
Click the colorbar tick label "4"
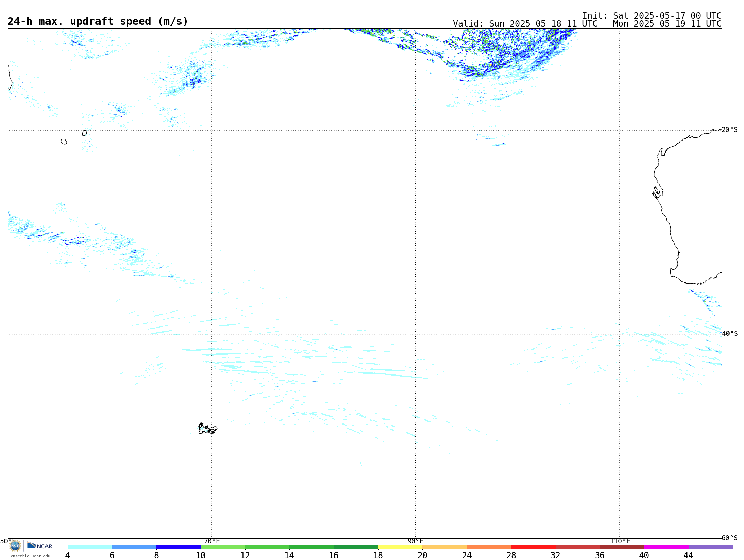pos(68,555)
